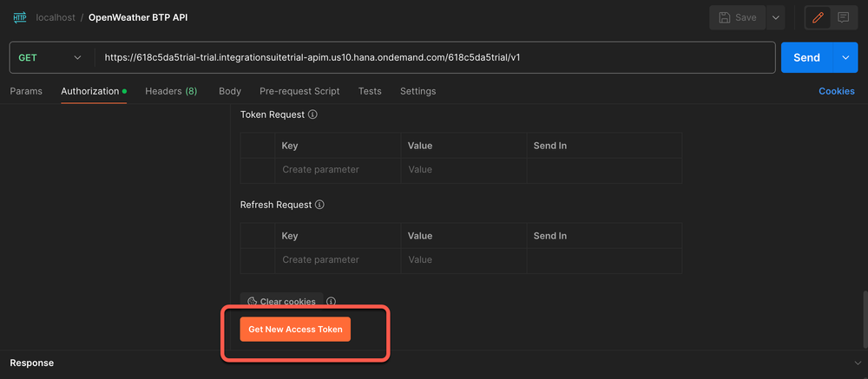Screen dimensions: 868x379
Task: Click info icon beside Clear cookies
Action: click(x=331, y=302)
